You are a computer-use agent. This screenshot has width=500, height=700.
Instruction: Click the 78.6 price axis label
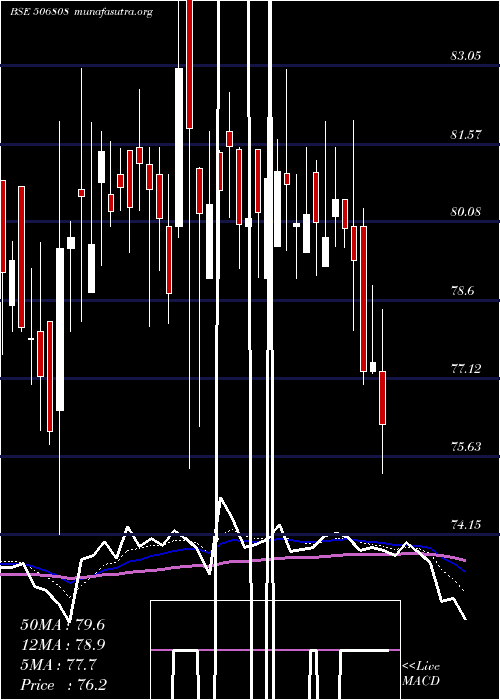(x=462, y=291)
